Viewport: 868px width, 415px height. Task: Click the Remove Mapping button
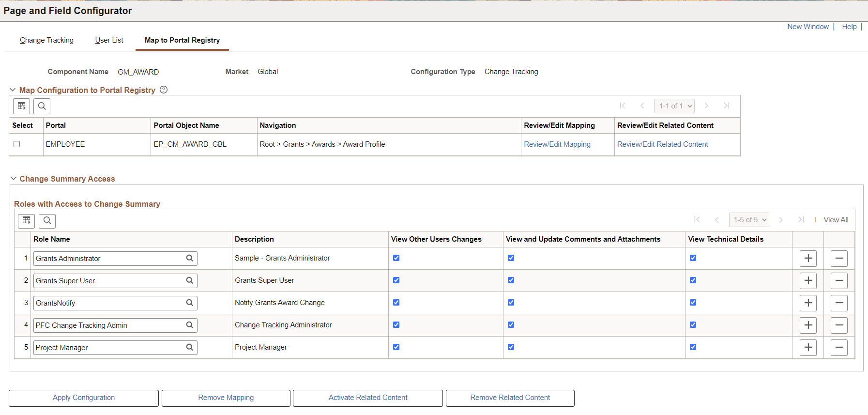click(226, 398)
